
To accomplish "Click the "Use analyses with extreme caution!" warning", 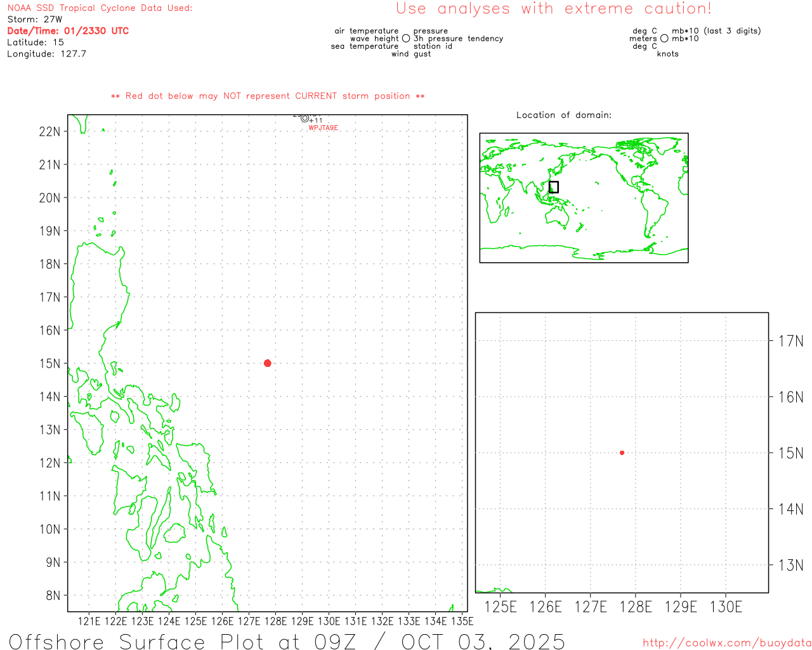I will (553, 9).
